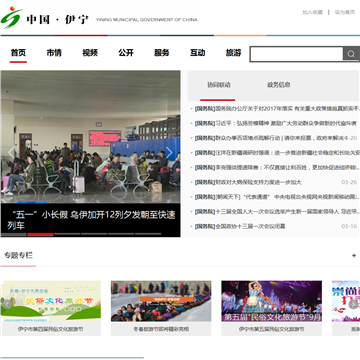The width and height of the screenshot is (360, 360).
Task: Open the '五一'小长假 slideshow headline
Action: tap(91, 220)
